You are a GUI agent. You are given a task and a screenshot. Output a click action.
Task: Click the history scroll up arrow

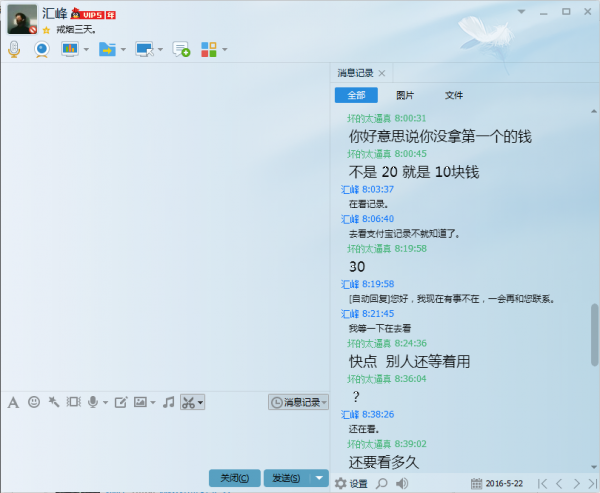[x=594, y=111]
